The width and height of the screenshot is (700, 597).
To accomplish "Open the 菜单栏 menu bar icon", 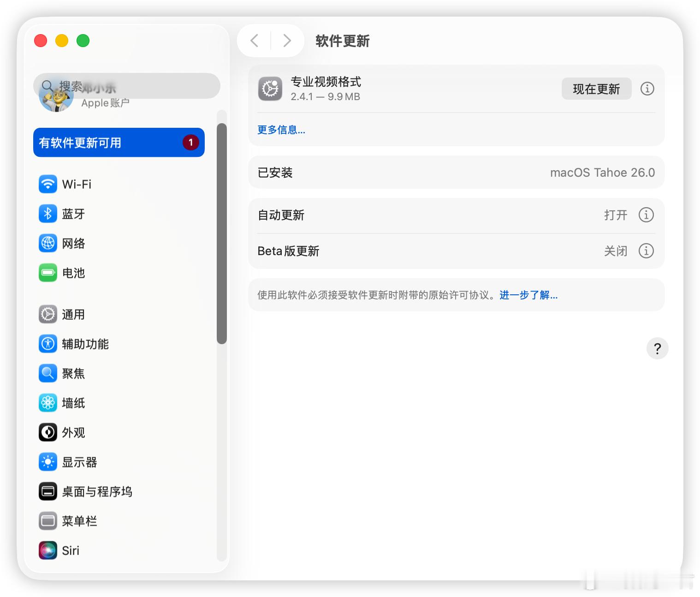I will coord(48,521).
